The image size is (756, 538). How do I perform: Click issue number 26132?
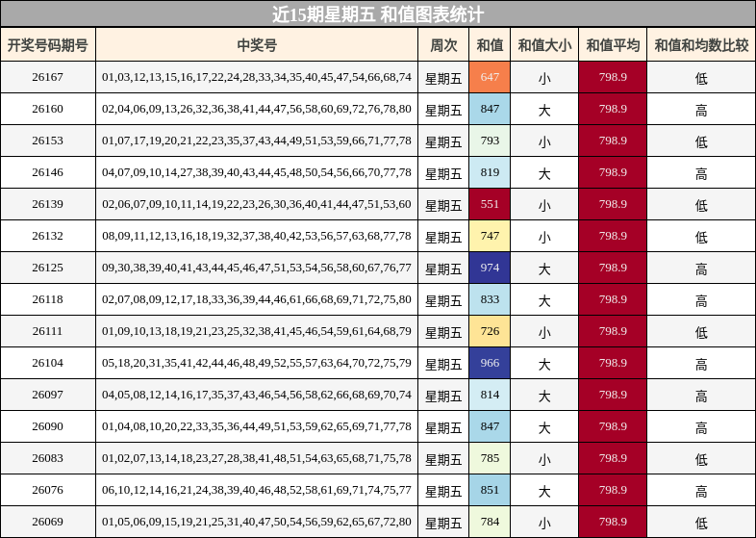click(48, 236)
